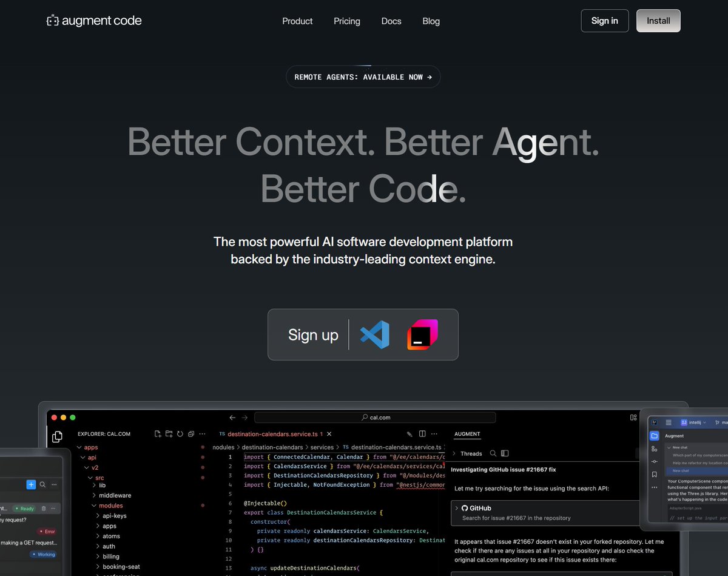The width and height of the screenshot is (728, 576).
Task: Choose the Visual Studio Code icon
Action: [x=374, y=334]
